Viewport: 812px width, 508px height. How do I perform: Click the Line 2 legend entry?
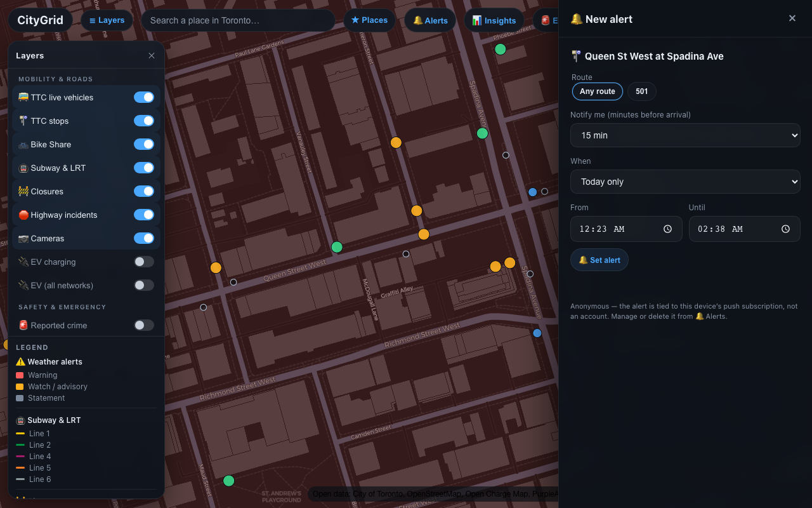[x=33, y=445]
